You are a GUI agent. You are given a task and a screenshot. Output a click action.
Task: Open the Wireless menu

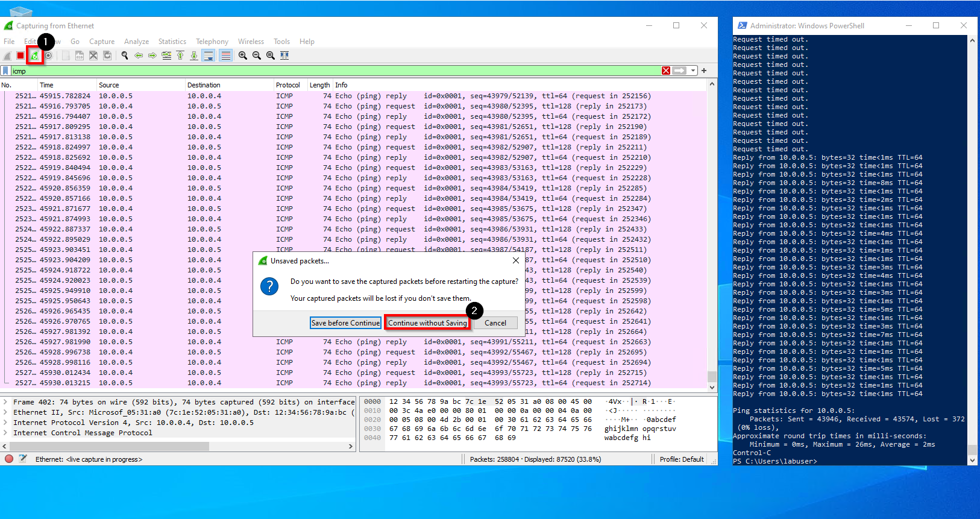(x=251, y=42)
